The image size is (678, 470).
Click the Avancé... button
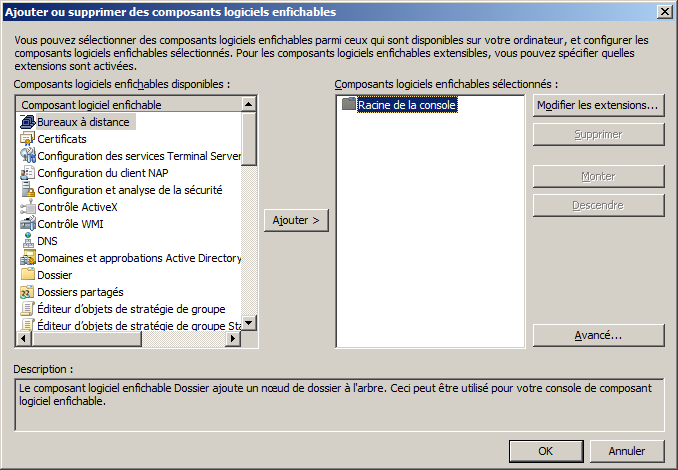coord(598,335)
